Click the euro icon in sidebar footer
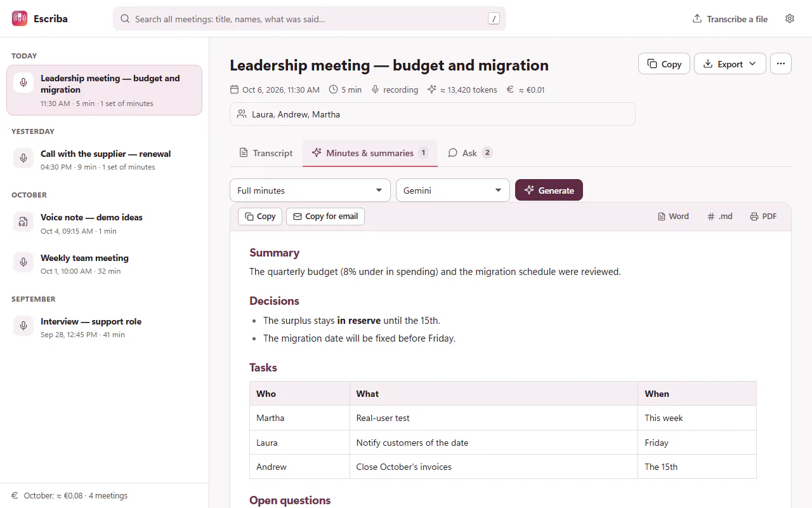Viewport: 812px width, 508px height. 15,495
